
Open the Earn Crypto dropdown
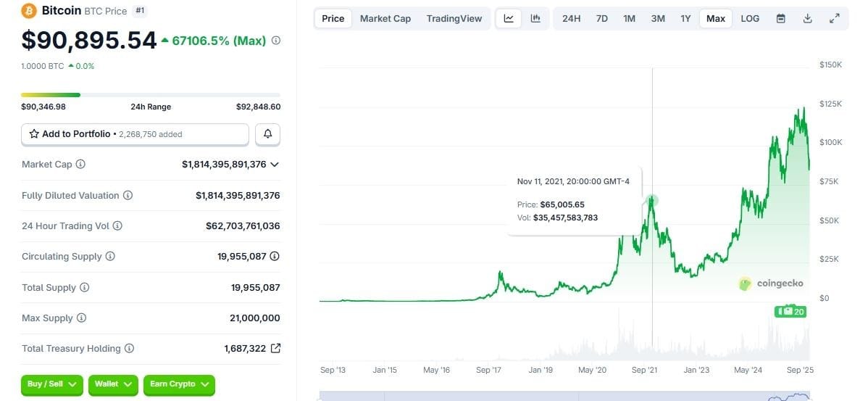(179, 384)
